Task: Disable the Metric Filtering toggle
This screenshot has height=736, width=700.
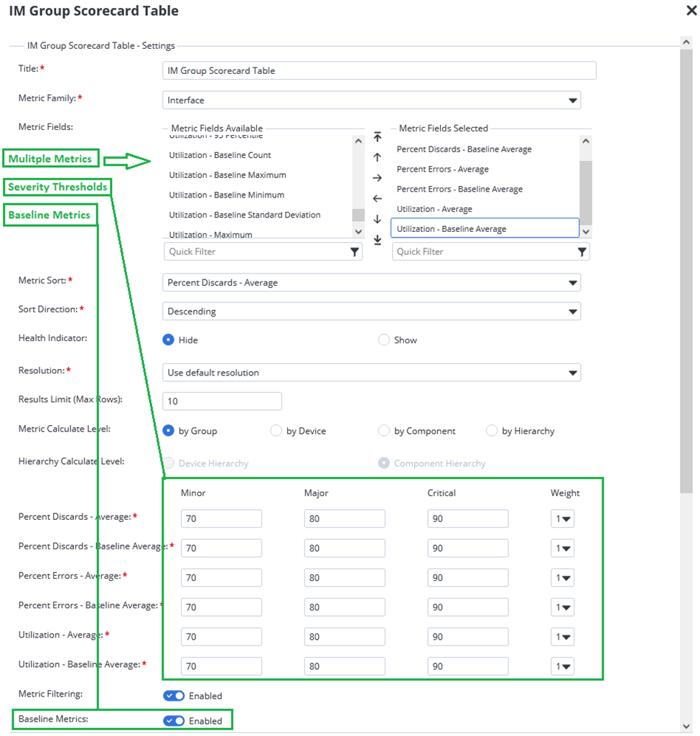Action: coord(174,696)
